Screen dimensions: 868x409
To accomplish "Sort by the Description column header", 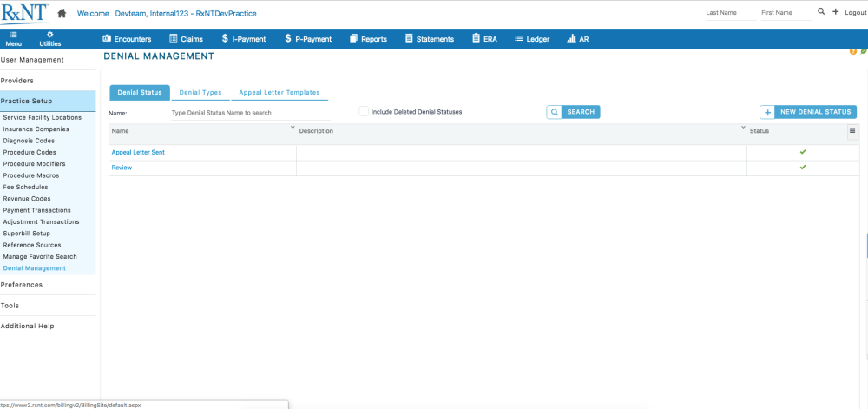I will 316,131.
